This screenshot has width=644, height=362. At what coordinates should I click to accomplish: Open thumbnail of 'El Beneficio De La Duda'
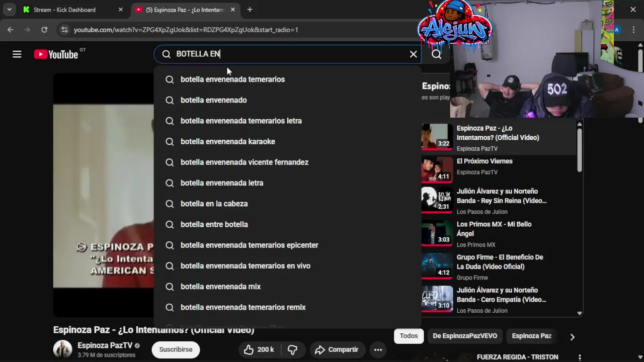[437, 266]
